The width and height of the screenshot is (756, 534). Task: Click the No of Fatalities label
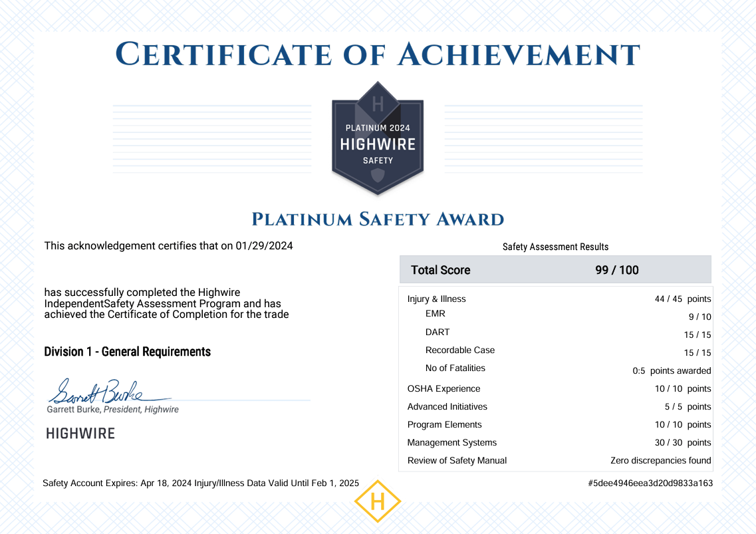click(455, 368)
